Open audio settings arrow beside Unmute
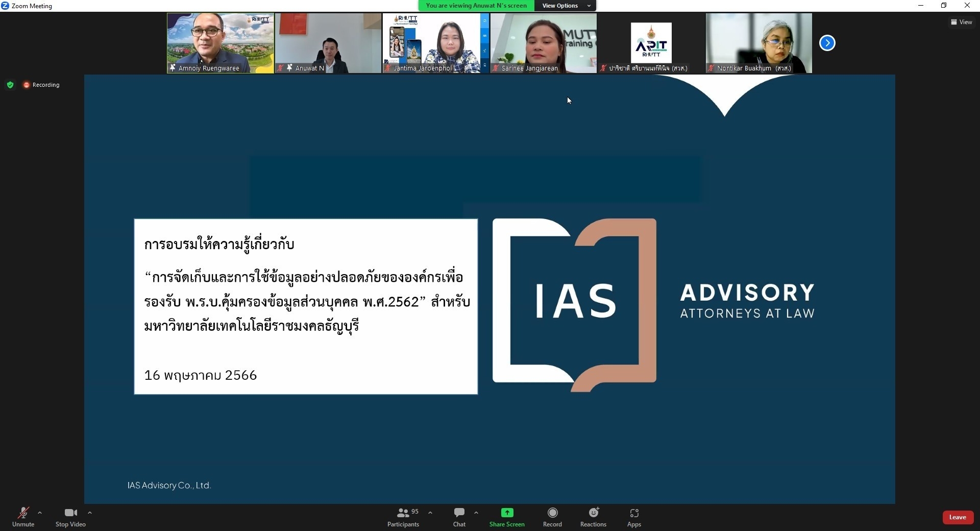 click(40, 513)
